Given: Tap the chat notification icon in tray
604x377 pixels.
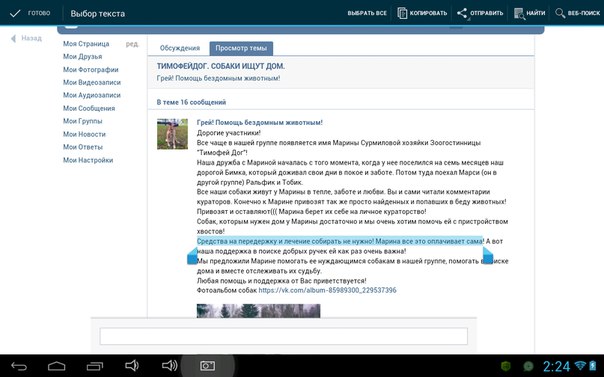Looking at the screenshot, I should tap(528, 366).
